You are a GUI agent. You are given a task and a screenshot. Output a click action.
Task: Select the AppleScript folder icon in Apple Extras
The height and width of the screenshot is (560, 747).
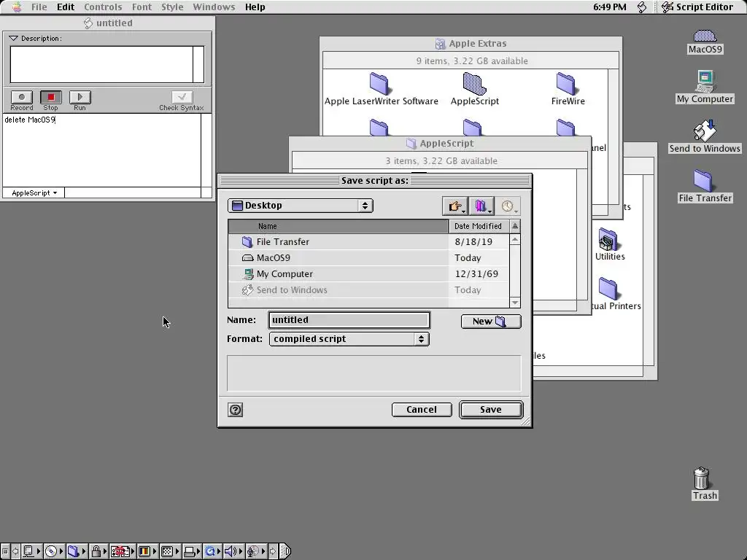(x=474, y=84)
